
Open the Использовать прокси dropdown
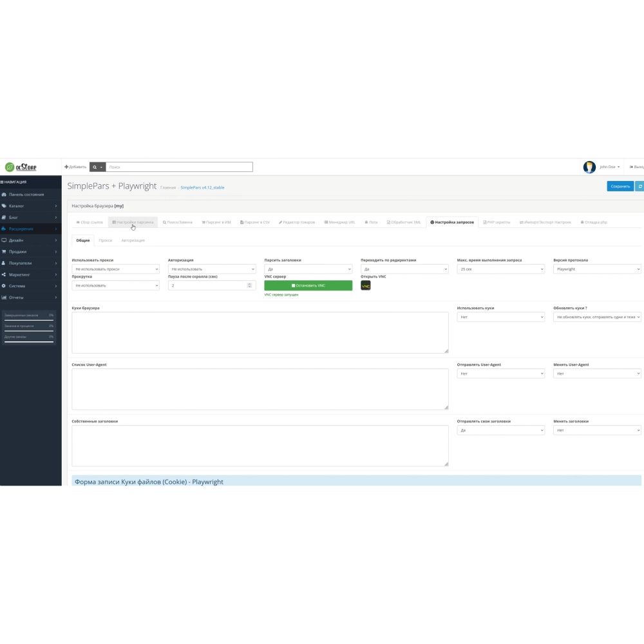click(115, 269)
